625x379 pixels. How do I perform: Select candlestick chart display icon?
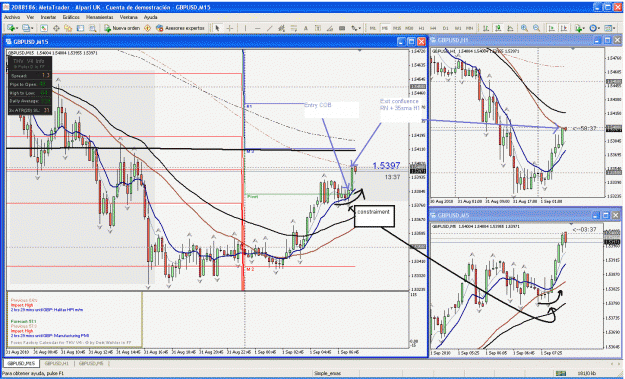pos(498,28)
